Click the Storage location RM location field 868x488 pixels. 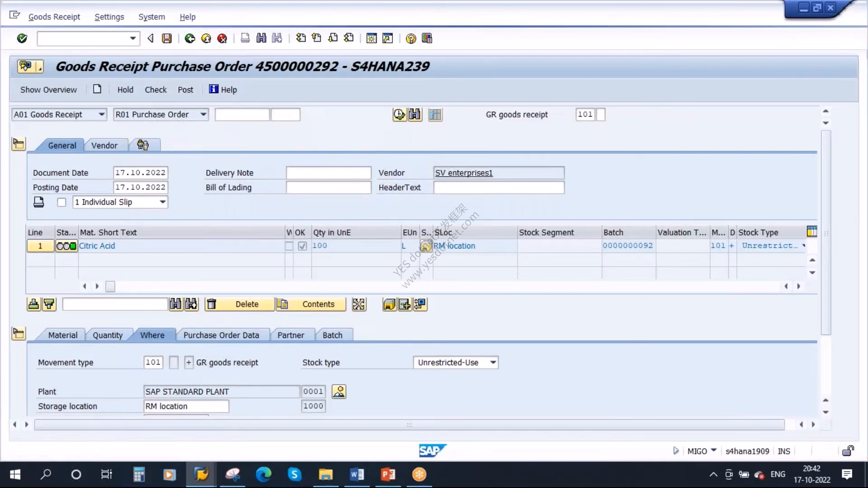pyautogui.click(x=186, y=406)
